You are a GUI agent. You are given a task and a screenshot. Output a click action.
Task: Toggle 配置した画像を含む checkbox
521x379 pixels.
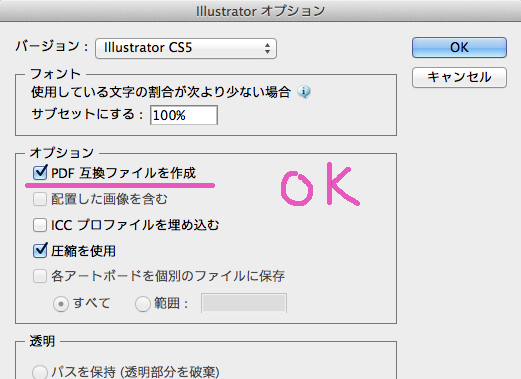tap(40, 199)
